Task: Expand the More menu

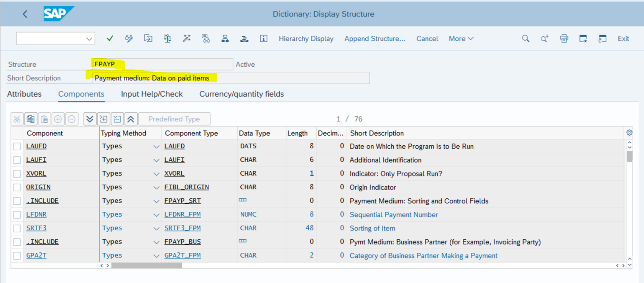Action: point(461,38)
